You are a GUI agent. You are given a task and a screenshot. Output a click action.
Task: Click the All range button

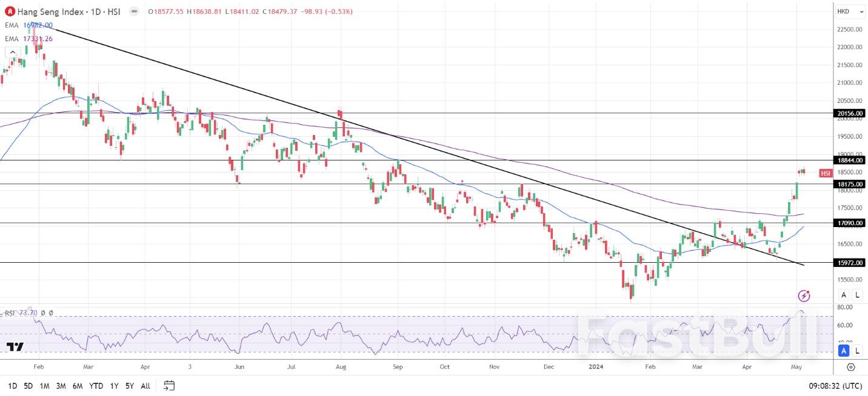(145, 386)
